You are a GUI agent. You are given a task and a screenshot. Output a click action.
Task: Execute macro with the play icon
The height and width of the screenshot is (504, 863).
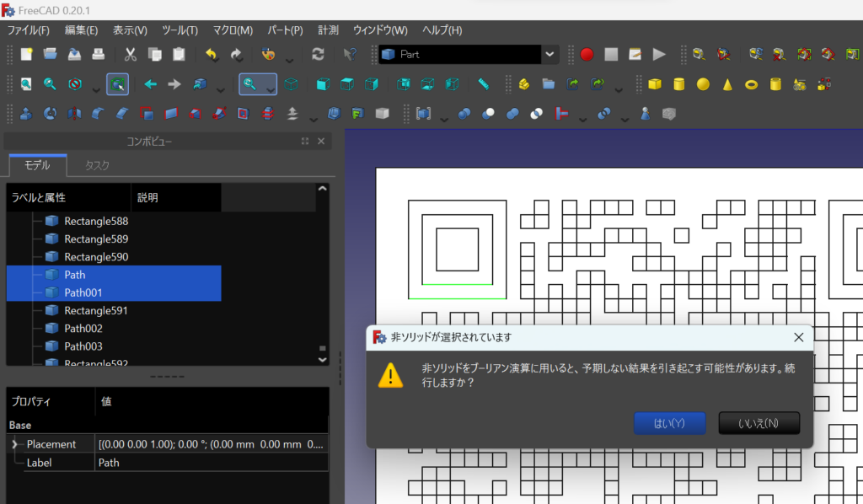click(659, 55)
